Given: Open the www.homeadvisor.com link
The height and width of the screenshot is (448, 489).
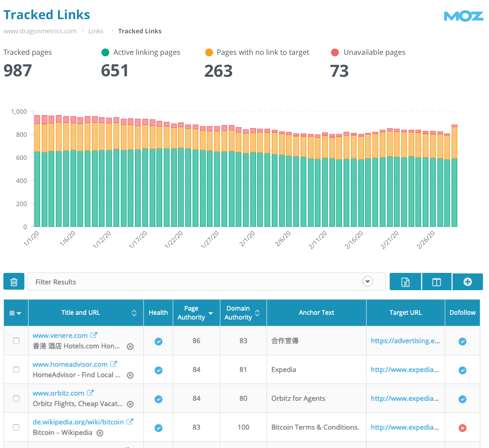Looking at the screenshot, I should [70, 364].
